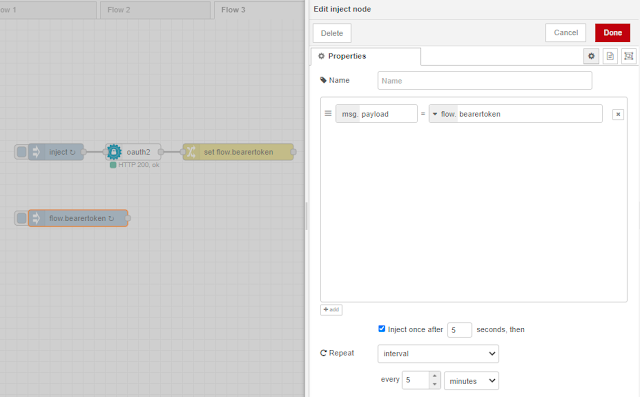Viewport: 640px width, 397px height.
Task: Edit the every interval number field
Action: click(x=416, y=380)
